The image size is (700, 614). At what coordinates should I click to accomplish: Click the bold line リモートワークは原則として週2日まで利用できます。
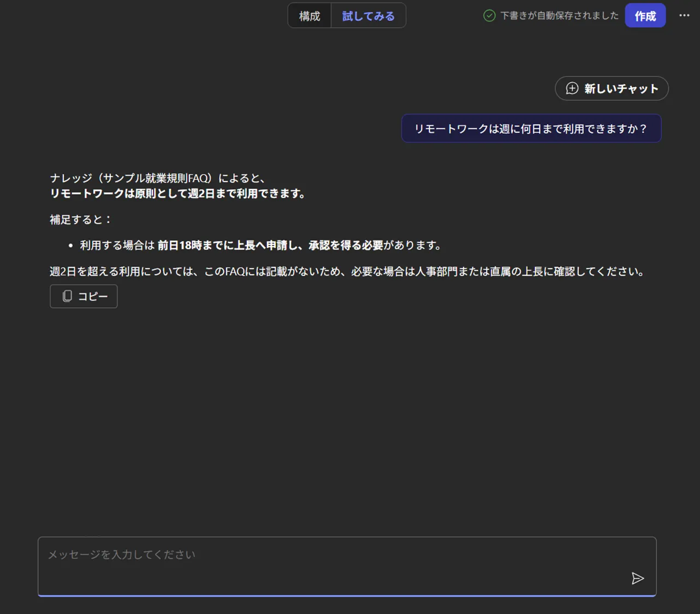coord(178,193)
